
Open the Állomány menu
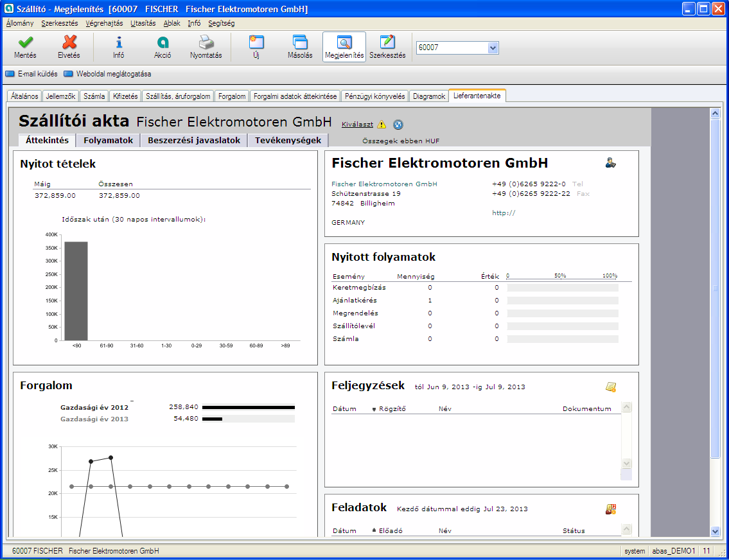click(x=20, y=23)
